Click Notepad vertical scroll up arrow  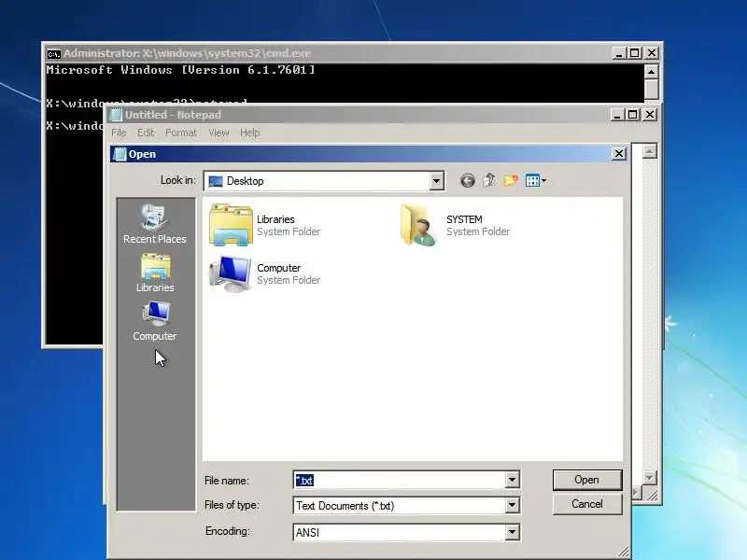click(x=650, y=151)
